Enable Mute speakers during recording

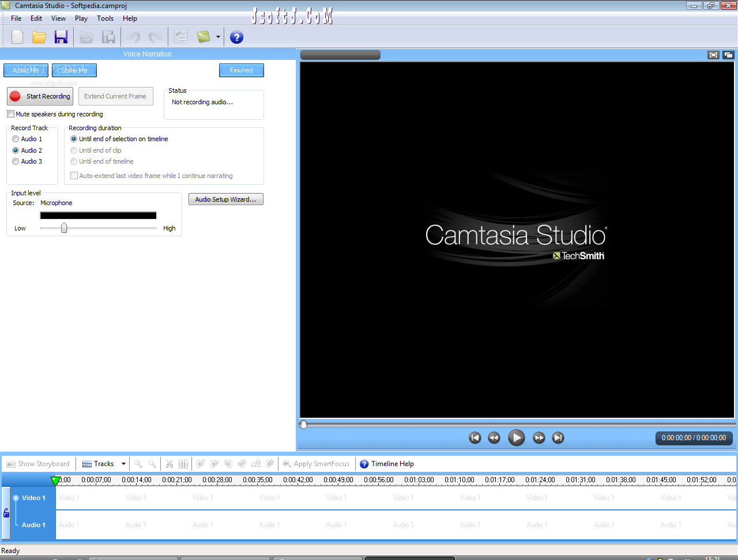(x=55, y=114)
